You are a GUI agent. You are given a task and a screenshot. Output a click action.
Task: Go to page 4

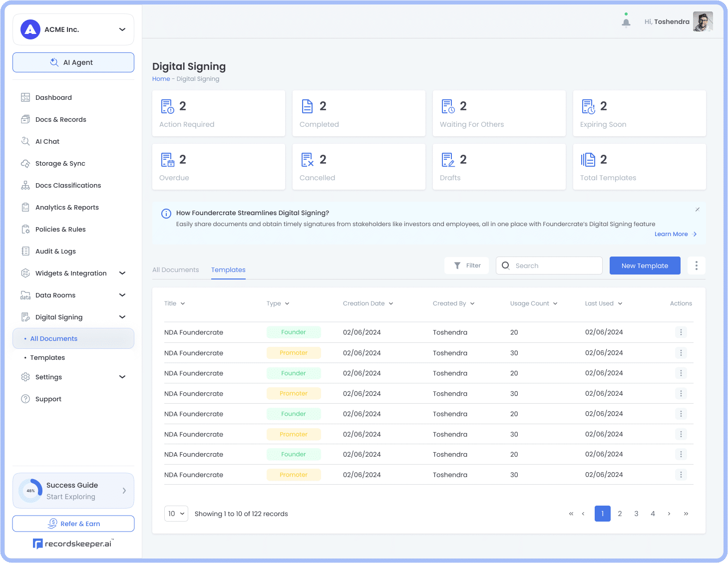click(653, 514)
